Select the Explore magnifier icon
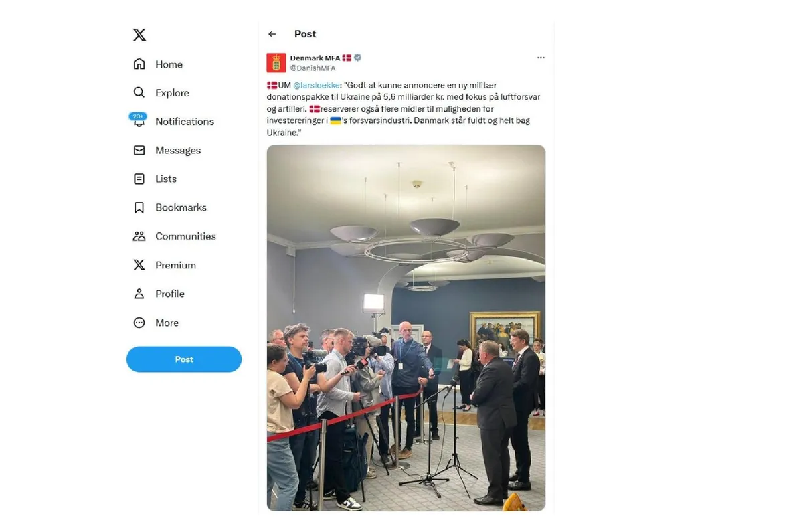The image size is (803, 532). pyautogui.click(x=139, y=92)
